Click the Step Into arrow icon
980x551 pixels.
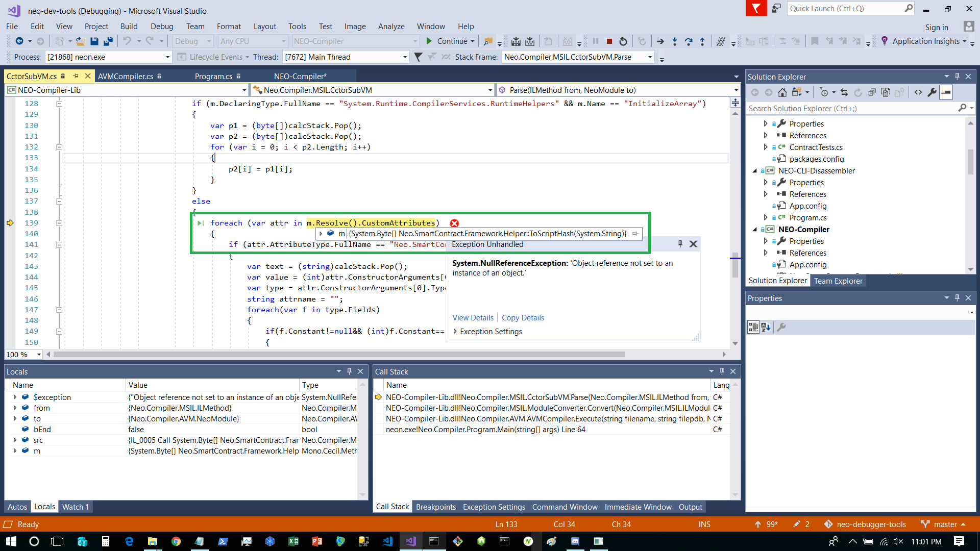pos(675,41)
